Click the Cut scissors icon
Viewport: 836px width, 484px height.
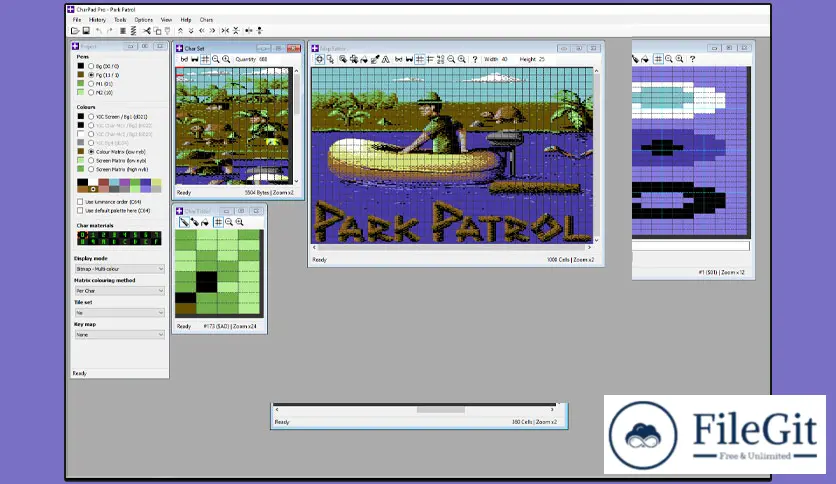tap(147, 31)
